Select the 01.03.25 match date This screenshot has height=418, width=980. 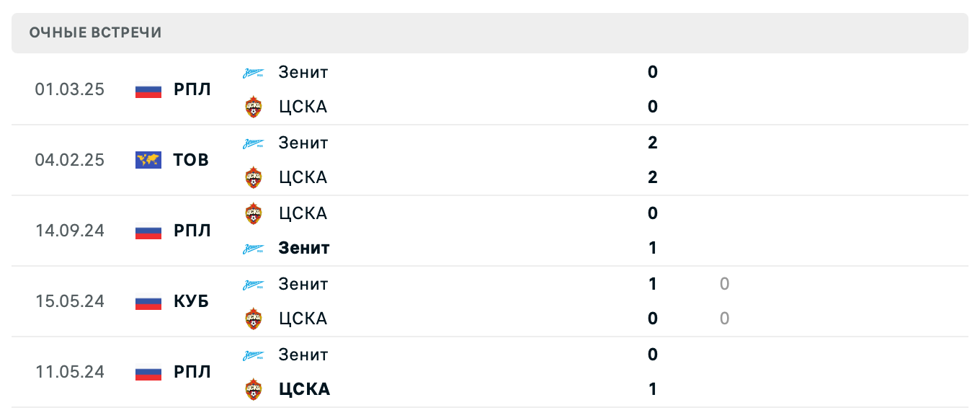(70, 90)
